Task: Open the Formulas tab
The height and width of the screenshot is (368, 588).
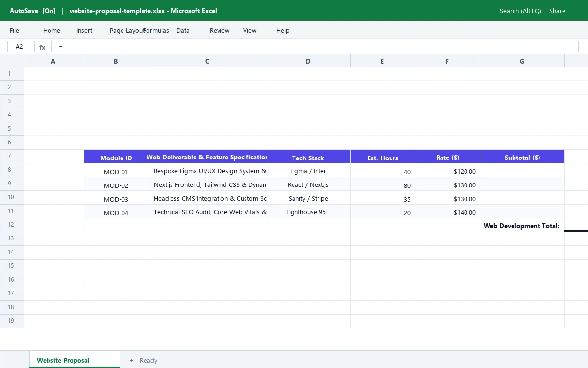Action: click(156, 30)
